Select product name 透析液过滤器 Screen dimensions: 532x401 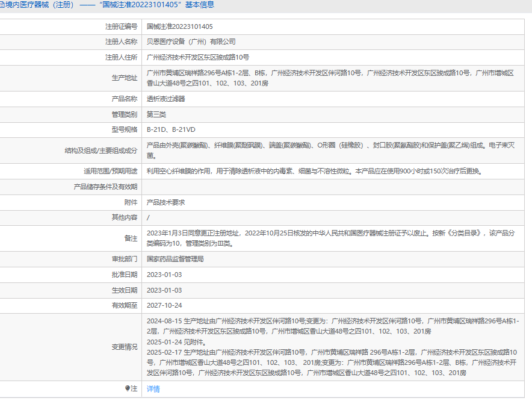point(166,99)
